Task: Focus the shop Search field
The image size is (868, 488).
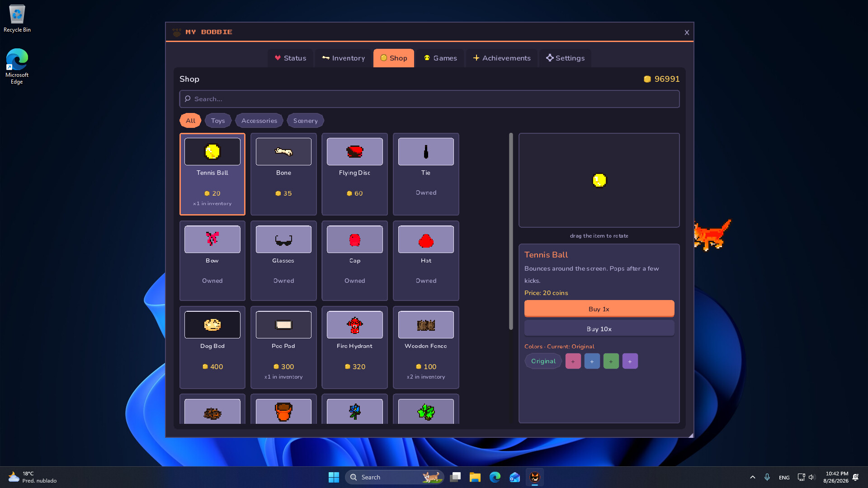Action: pyautogui.click(x=429, y=99)
